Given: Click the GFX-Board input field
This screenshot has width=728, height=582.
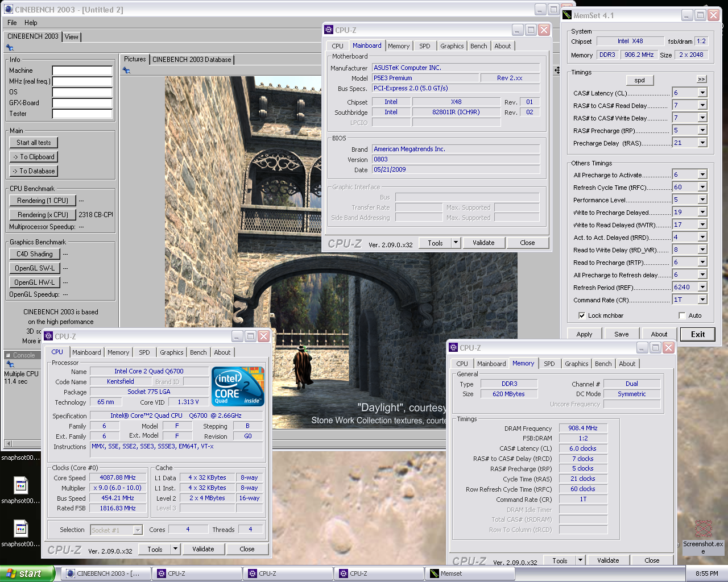Looking at the screenshot, I should (x=82, y=103).
